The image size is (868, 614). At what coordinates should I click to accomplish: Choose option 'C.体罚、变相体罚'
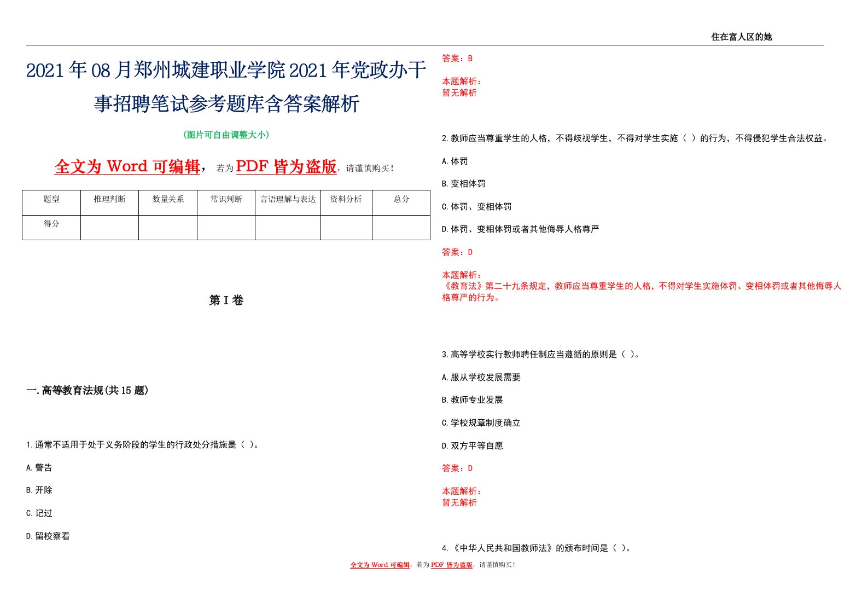[477, 207]
